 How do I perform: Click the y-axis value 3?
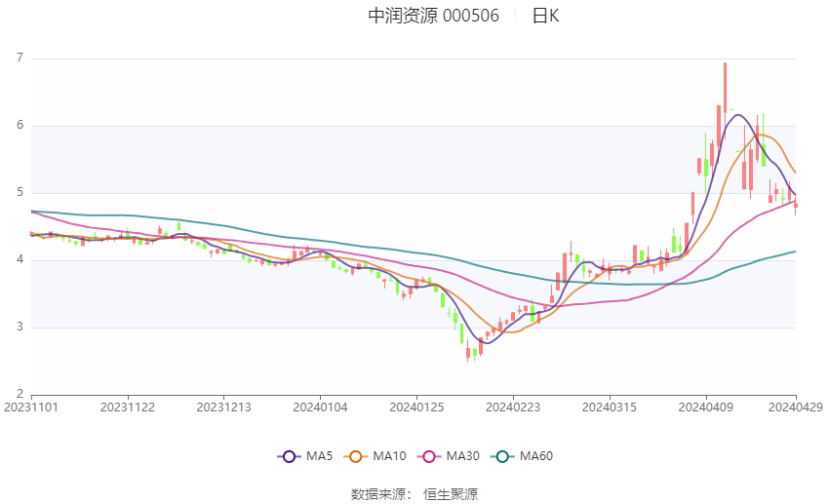20,327
